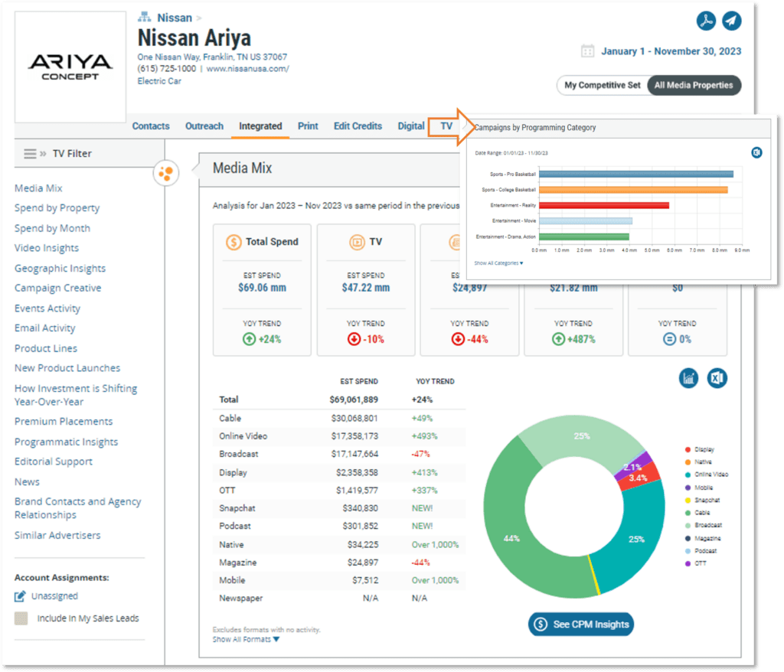The width and height of the screenshot is (784, 672).
Task: Select the Integrated tab
Action: click(x=260, y=126)
